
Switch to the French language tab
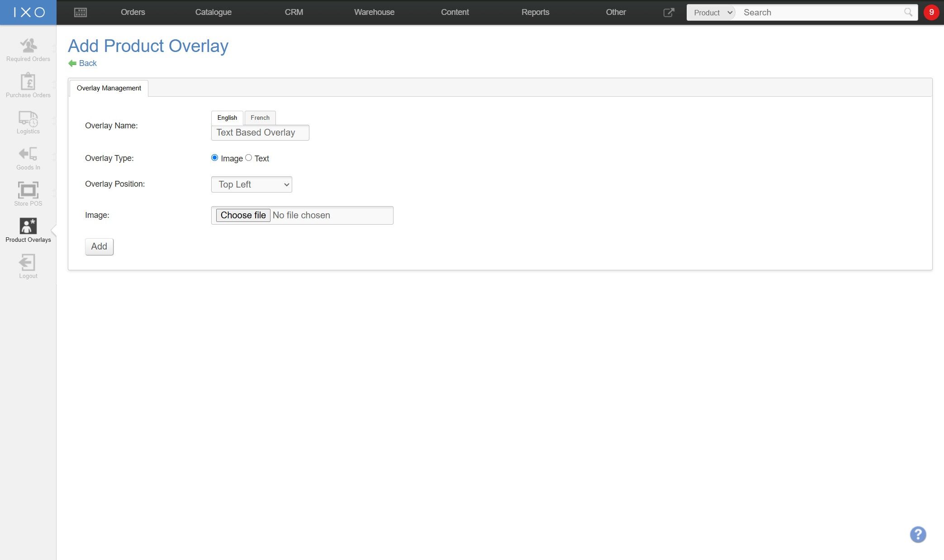click(x=260, y=118)
